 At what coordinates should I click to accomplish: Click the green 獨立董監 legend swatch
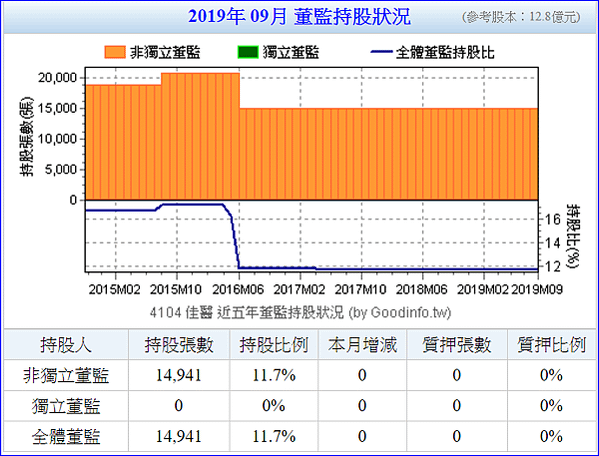coord(248,52)
